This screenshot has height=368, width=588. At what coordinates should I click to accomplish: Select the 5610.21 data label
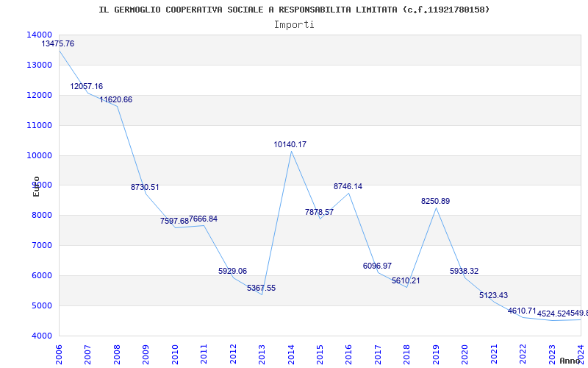click(x=406, y=280)
